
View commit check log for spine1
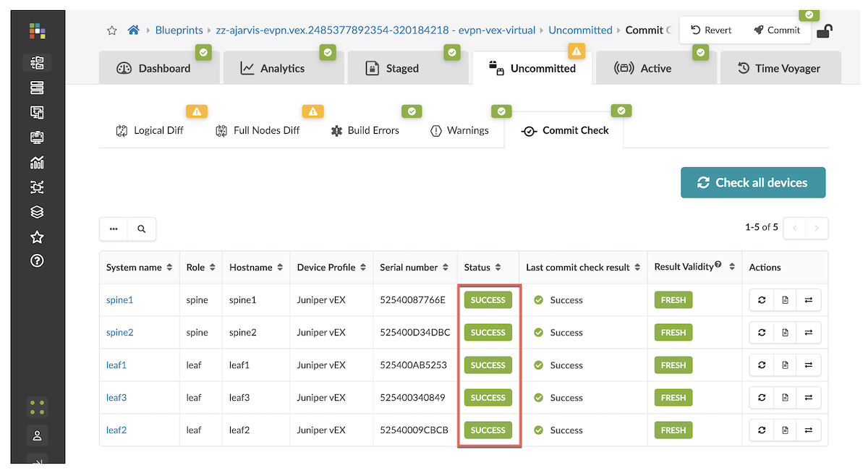[786, 300]
